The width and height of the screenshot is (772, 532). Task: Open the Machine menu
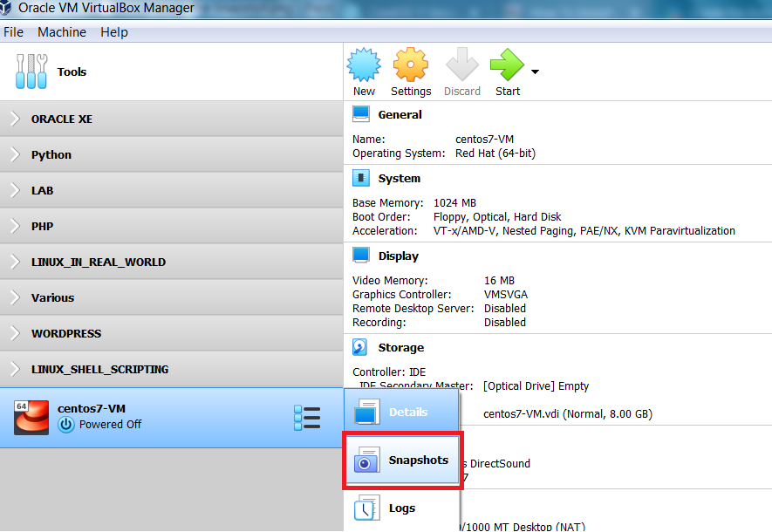point(61,32)
